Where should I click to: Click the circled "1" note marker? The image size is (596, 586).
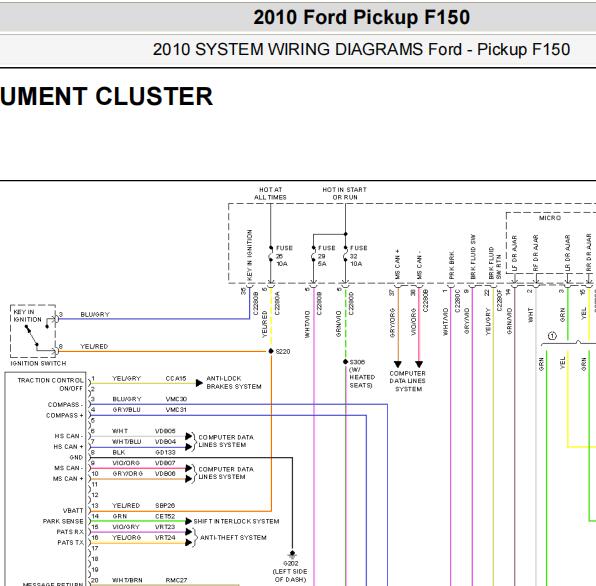click(x=552, y=336)
